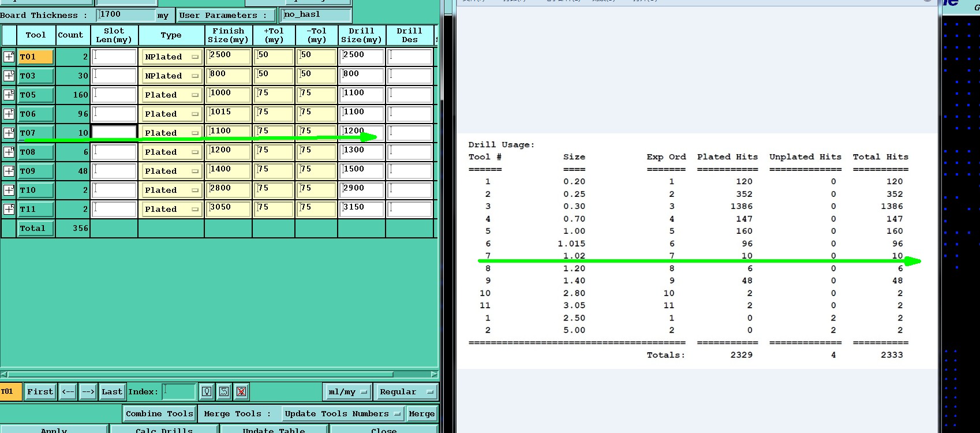
Task: Open the Type dropdown for T05
Action: (x=171, y=95)
